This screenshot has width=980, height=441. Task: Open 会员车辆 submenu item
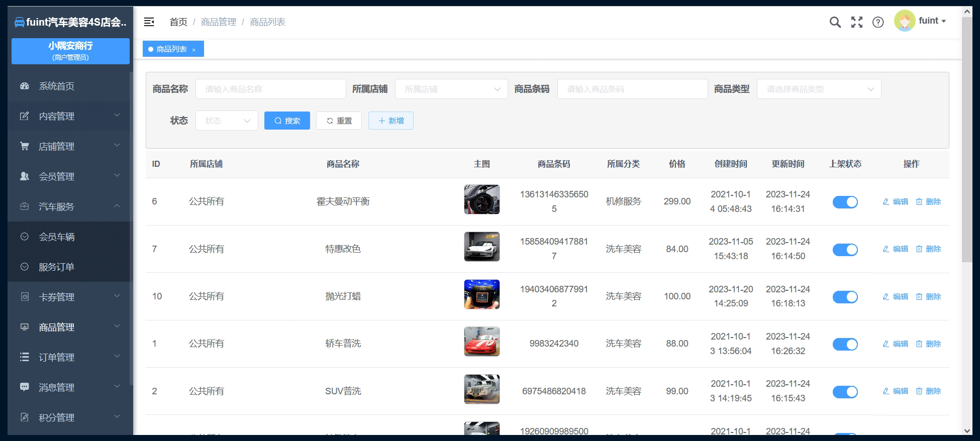[x=69, y=237]
